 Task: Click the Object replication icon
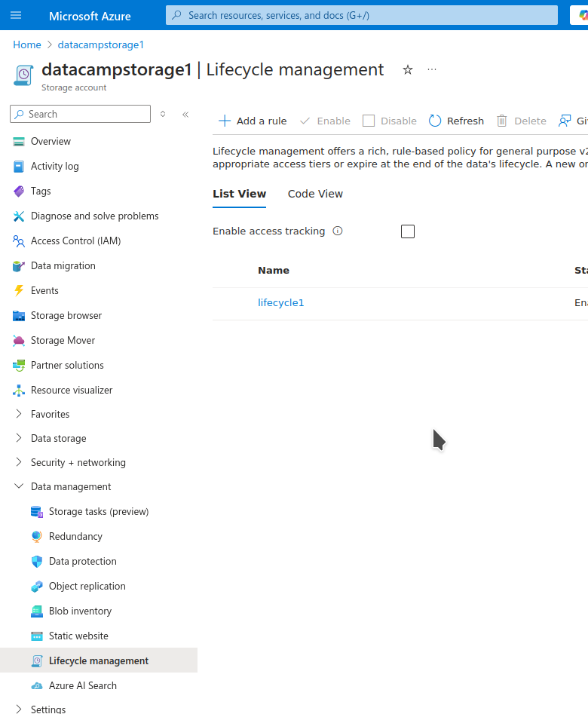coord(37,587)
